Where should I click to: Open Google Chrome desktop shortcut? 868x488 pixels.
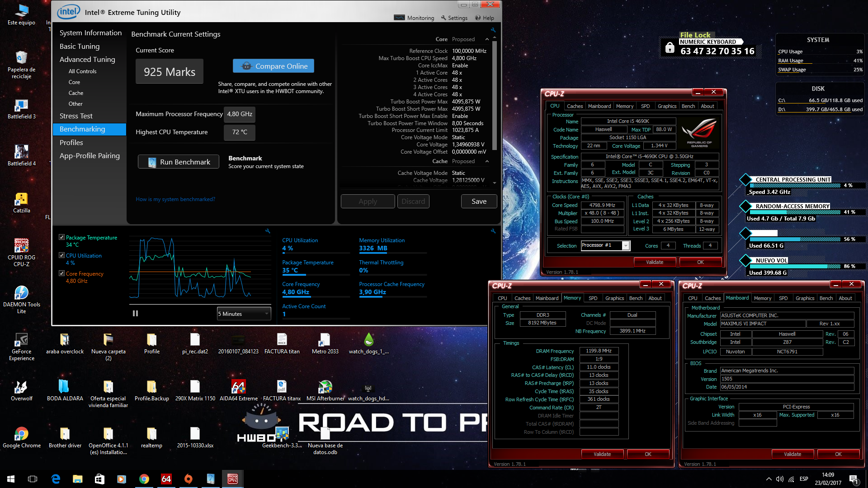pos(21,438)
